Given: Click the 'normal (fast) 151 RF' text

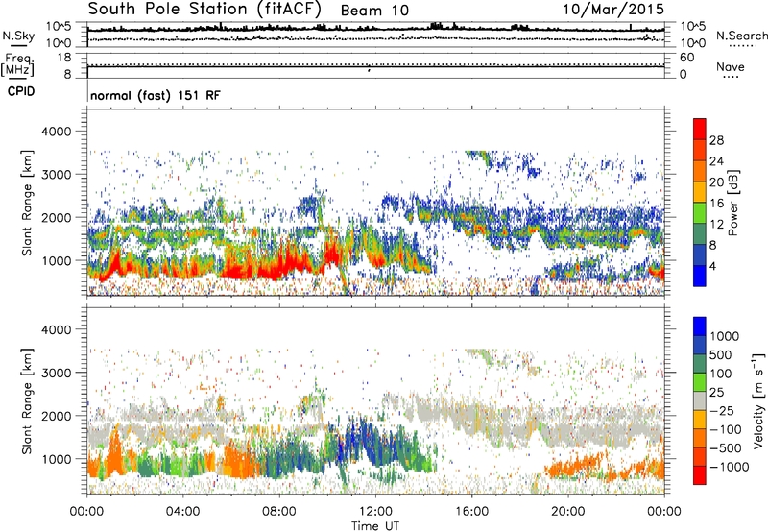Looking at the screenshot, I should pos(156,95).
